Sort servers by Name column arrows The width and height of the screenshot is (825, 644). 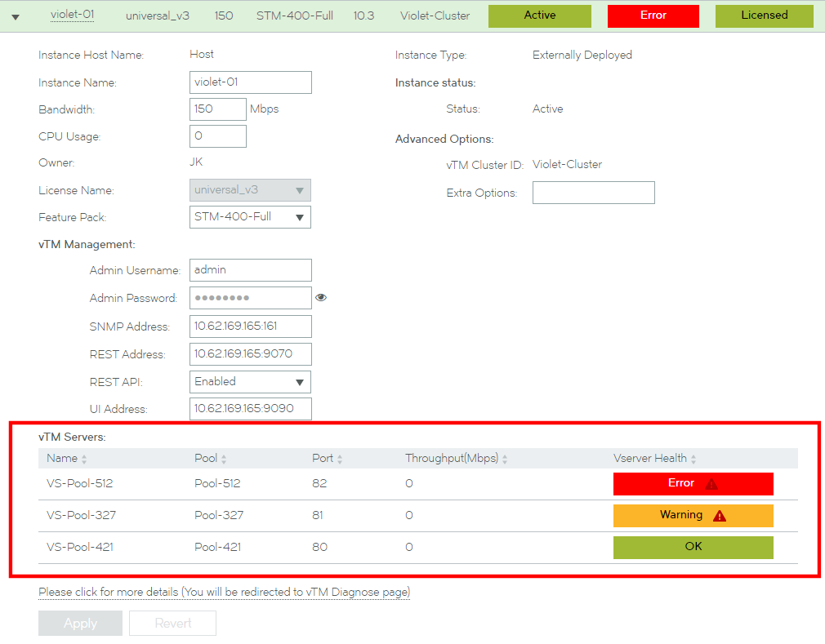coord(84,460)
